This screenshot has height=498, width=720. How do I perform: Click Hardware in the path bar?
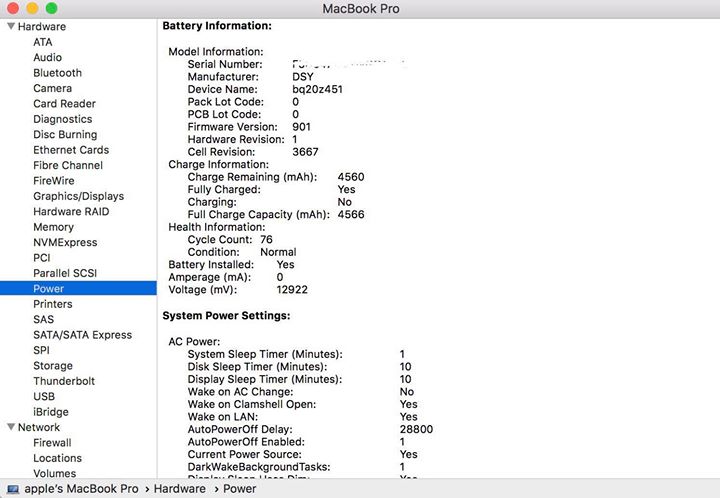click(180, 489)
